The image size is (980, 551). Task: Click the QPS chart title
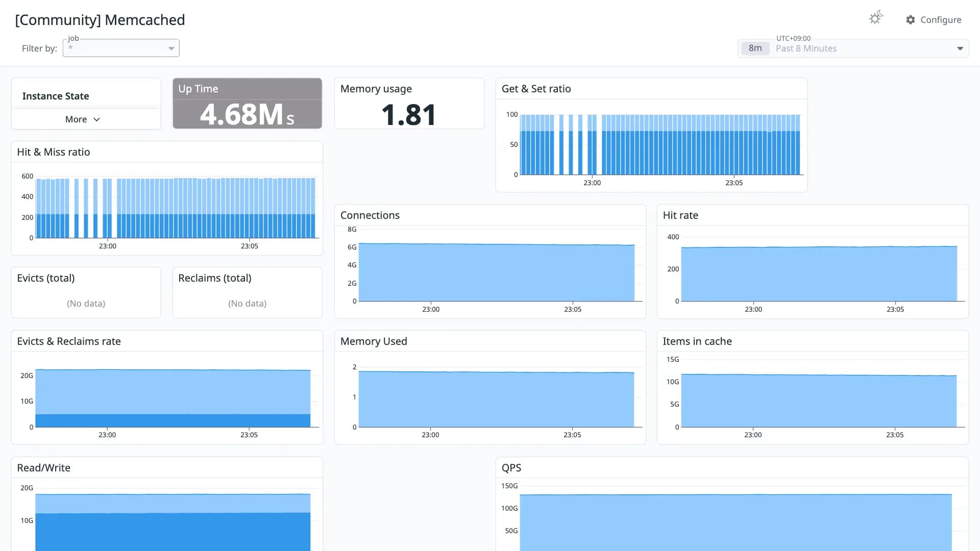(511, 468)
